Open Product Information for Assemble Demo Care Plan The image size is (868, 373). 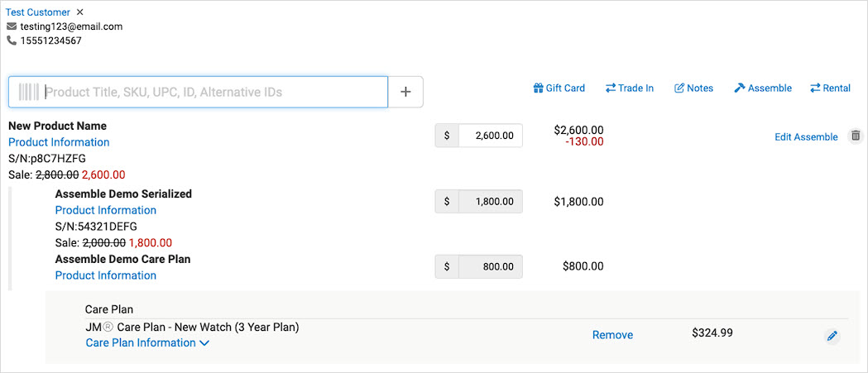[106, 275]
